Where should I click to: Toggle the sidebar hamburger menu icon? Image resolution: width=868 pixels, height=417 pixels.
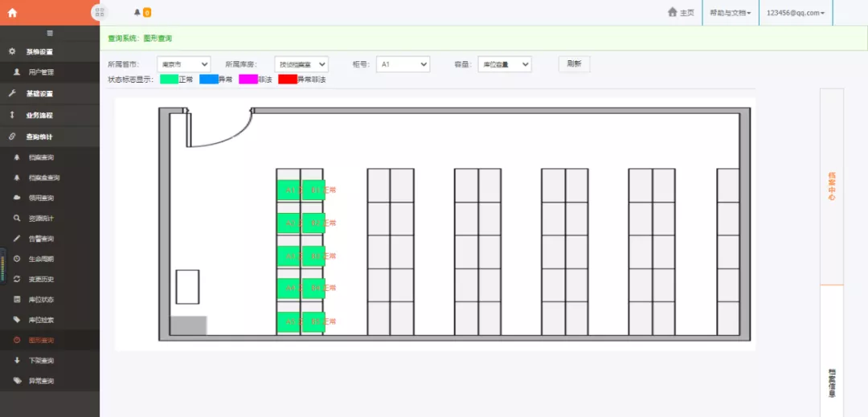(x=50, y=33)
